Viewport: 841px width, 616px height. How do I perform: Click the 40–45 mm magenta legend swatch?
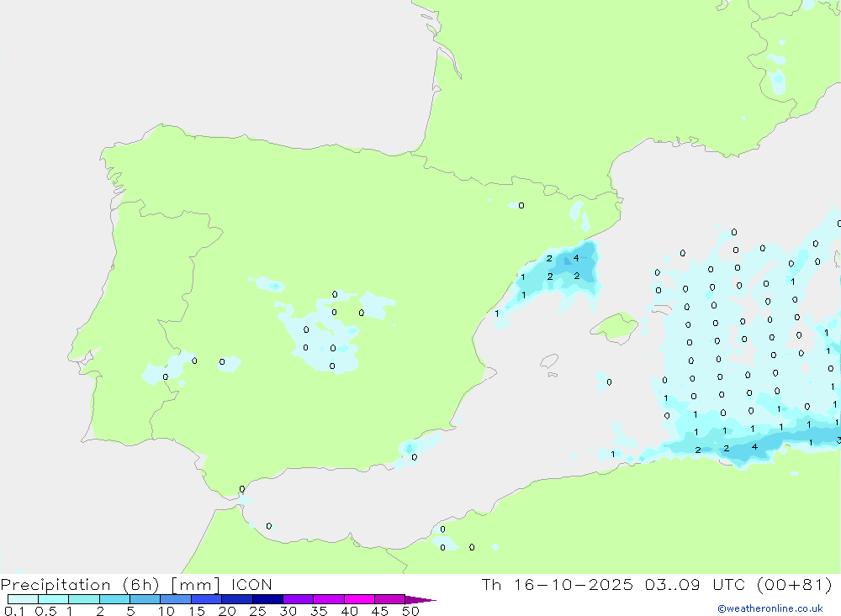click(x=359, y=599)
